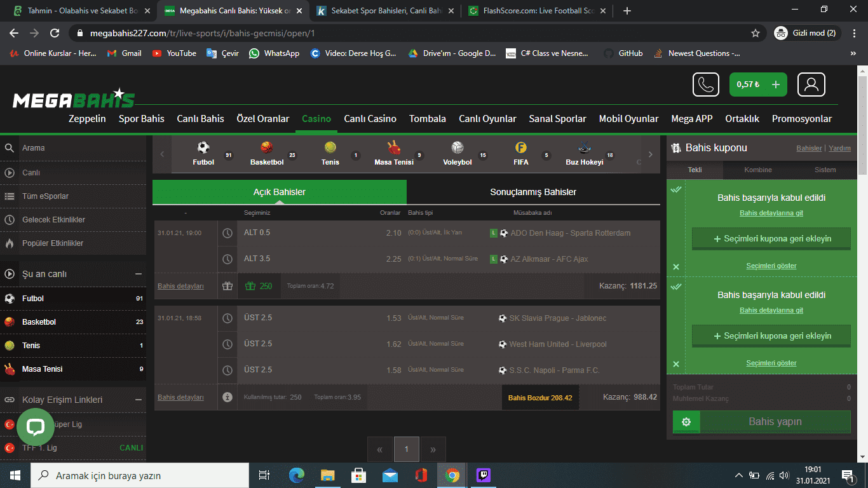This screenshot has width=868, height=488.
Task: Go to page 1 in pagination
Action: 407,449
